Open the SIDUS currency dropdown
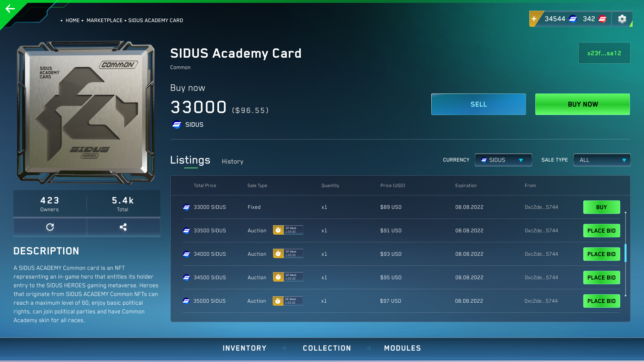Screen dimensions: 644x362 click(x=503, y=160)
